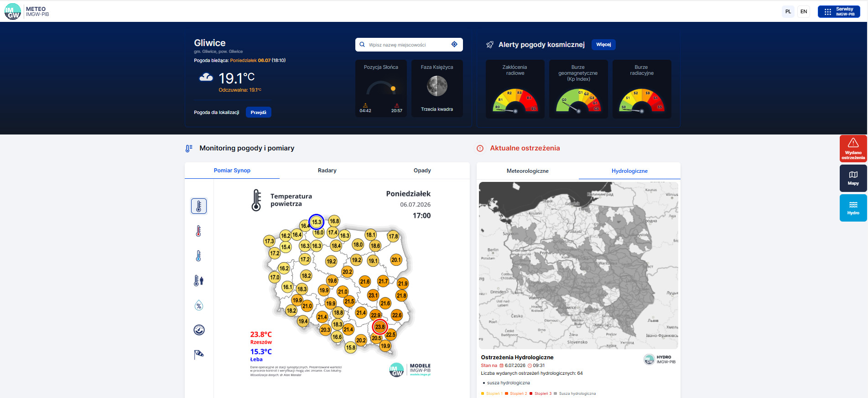Open the IMGW METEO logo home link
The width and height of the screenshot is (868, 398).
coord(26,11)
